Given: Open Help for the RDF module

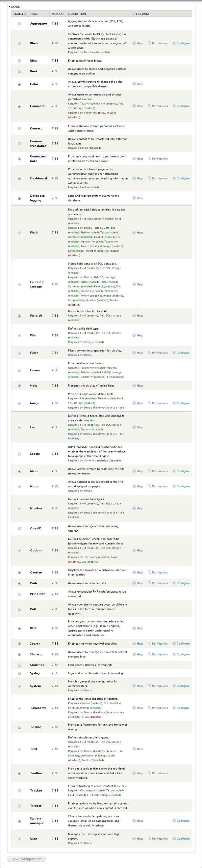Looking at the screenshot, I should click(x=139, y=628).
